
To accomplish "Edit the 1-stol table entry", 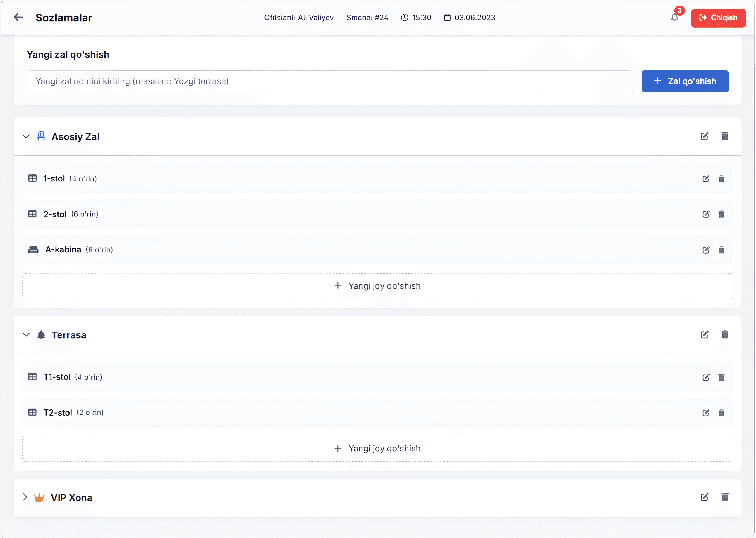I will click(x=706, y=179).
